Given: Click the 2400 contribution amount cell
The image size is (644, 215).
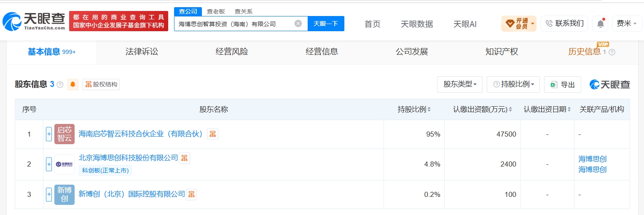Looking at the screenshot, I should click(482, 164).
